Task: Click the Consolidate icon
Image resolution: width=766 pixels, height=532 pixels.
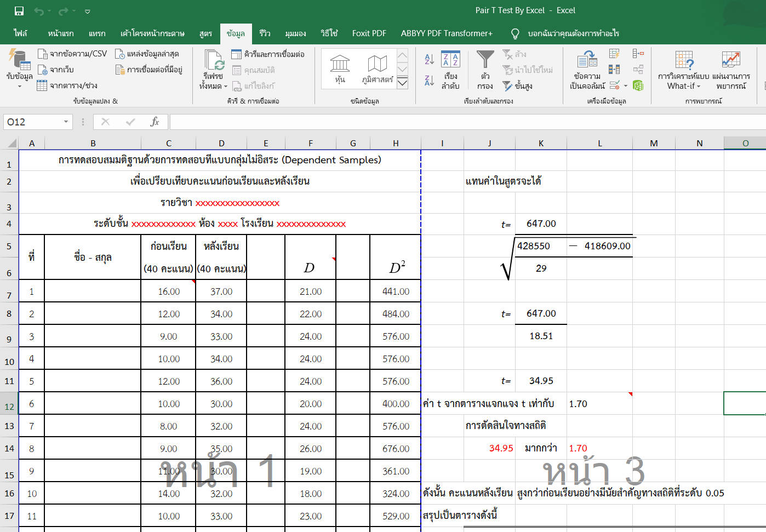Action: click(x=638, y=54)
